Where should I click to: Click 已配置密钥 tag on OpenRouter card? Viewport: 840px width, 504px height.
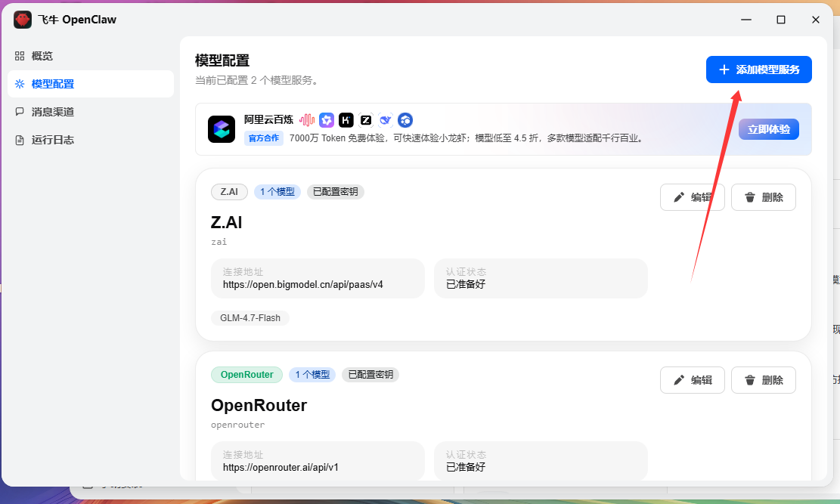pyautogui.click(x=370, y=375)
